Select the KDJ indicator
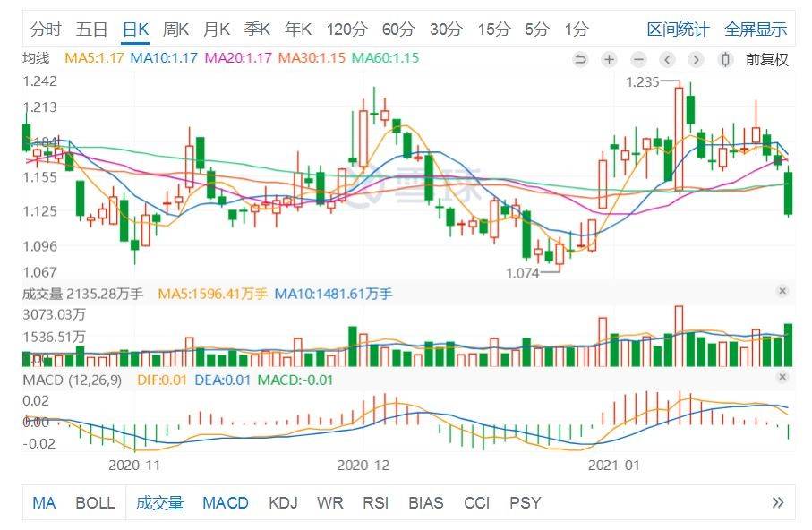This screenshot has width=812, height=530. coord(283,502)
